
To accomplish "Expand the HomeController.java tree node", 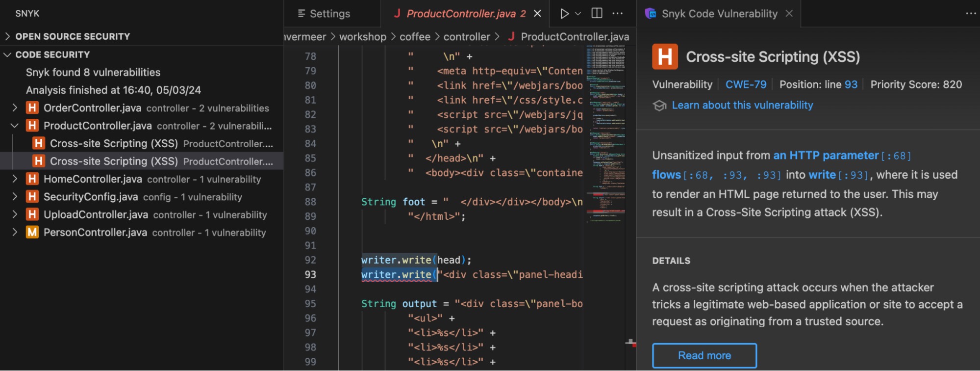I will (15, 179).
